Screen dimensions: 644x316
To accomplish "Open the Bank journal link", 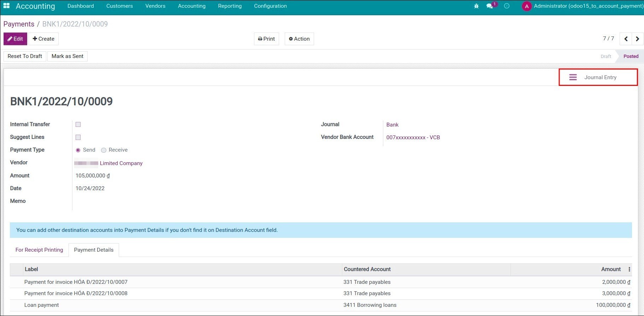I will tap(392, 125).
